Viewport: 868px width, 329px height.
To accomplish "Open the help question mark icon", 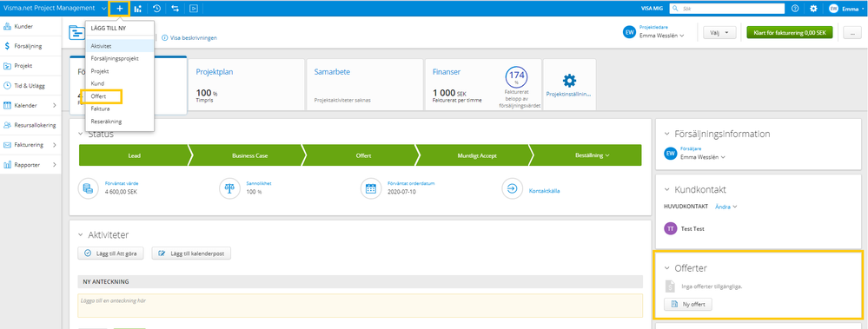I will pyautogui.click(x=795, y=9).
